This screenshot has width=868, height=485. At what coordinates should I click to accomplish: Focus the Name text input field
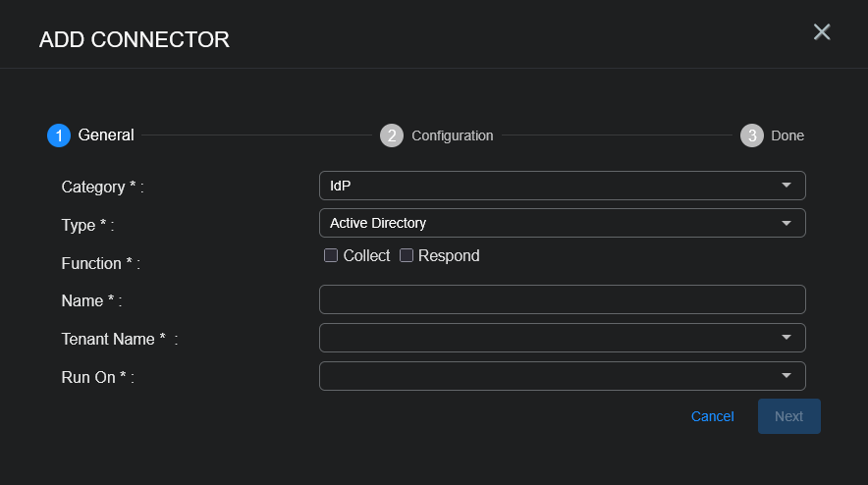click(562, 299)
